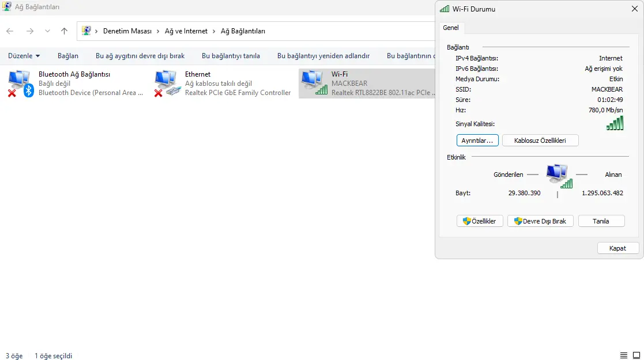Click the 1 öğe seçildi status text
644x360 pixels.
pos(54,356)
